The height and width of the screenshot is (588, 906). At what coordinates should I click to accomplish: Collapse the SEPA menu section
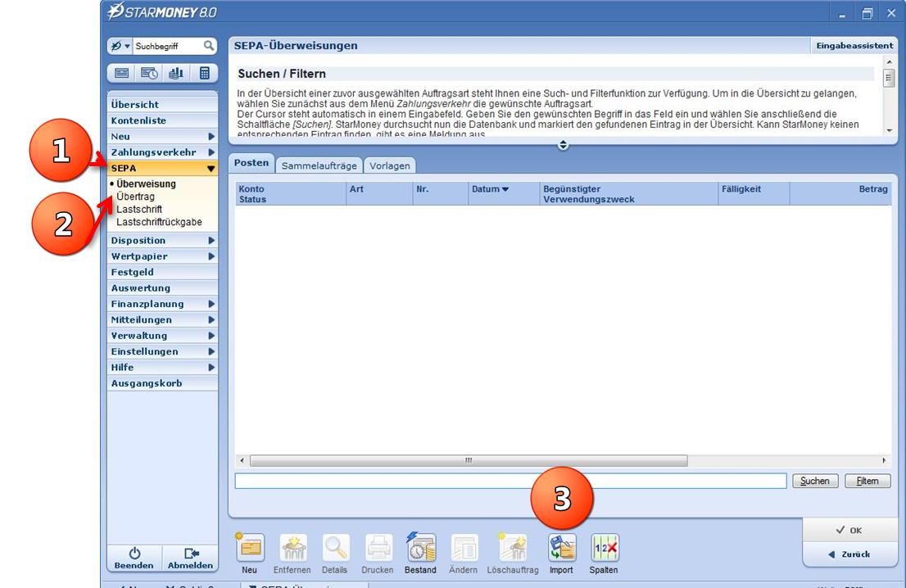pos(211,168)
